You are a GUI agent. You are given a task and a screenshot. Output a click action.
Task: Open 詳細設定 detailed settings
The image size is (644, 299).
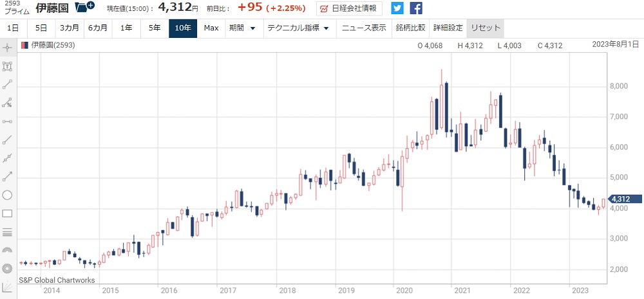[448, 28]
